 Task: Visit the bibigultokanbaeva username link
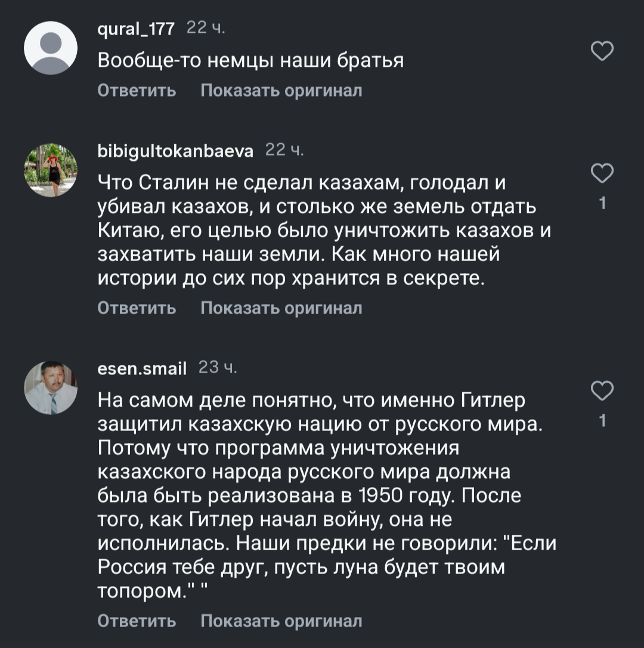[x=175, y=151]
